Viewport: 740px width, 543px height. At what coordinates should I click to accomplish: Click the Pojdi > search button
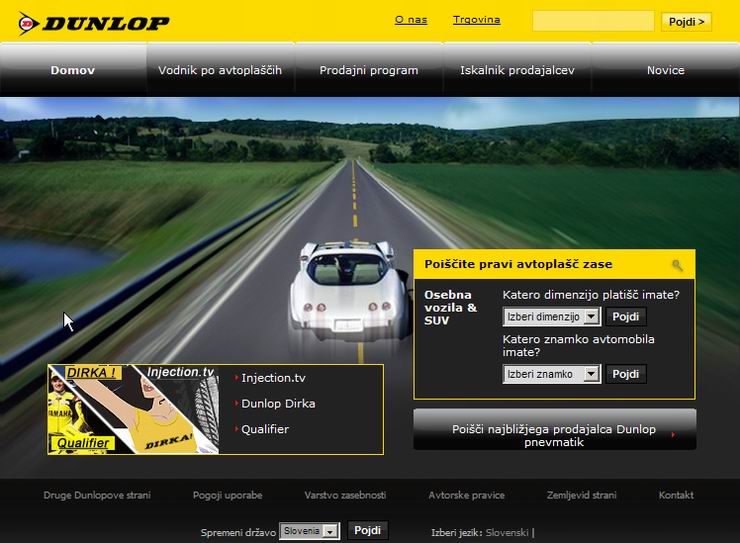pyautogui.click(x=686, y=22)
